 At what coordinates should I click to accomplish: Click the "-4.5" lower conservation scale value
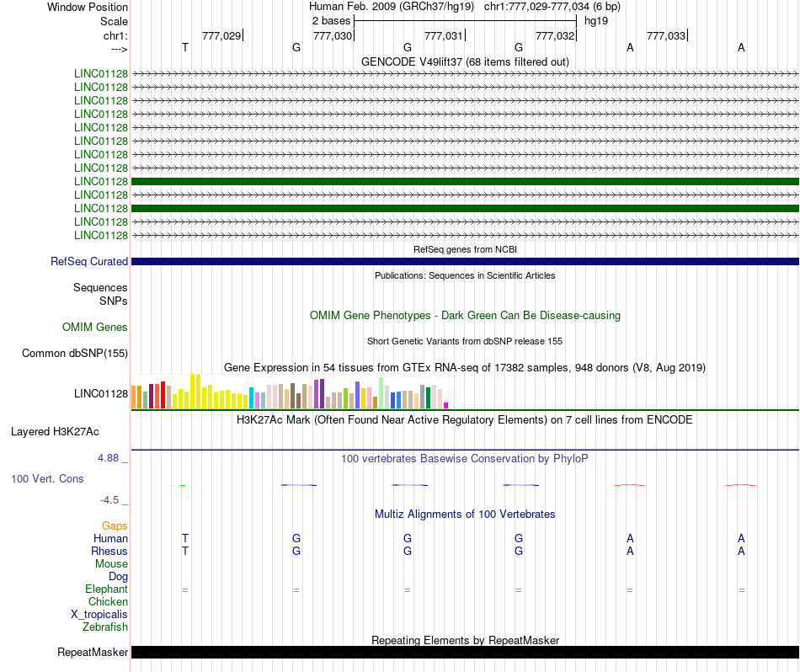point(109,500)
